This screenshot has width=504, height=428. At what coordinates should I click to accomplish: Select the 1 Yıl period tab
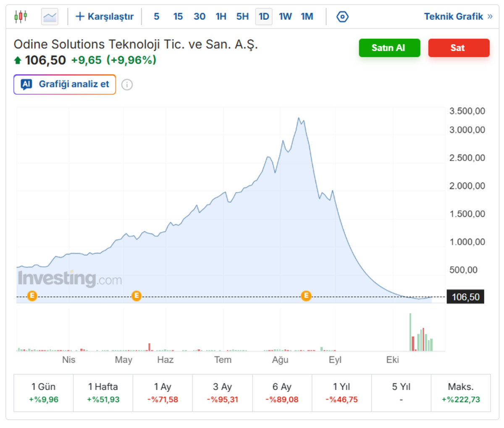coord(342,393)
